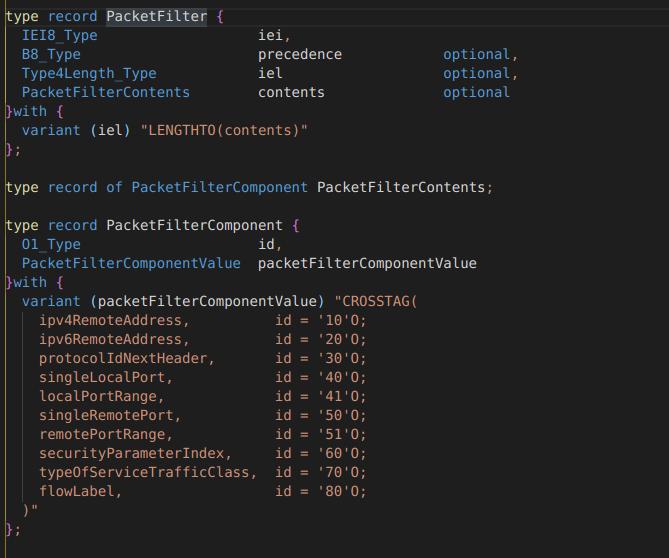
Task: Click the IEI8_Type field type
Action: [x=59, y=35]
